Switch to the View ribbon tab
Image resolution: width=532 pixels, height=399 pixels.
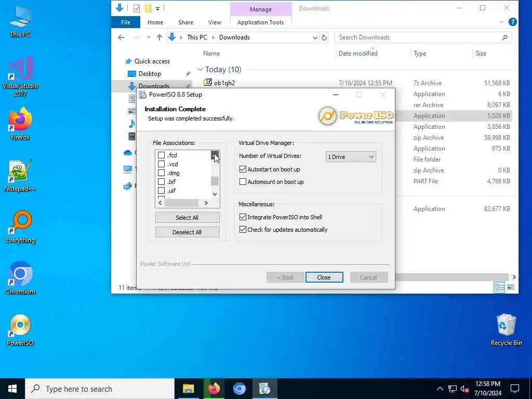[x=215, y=22]
